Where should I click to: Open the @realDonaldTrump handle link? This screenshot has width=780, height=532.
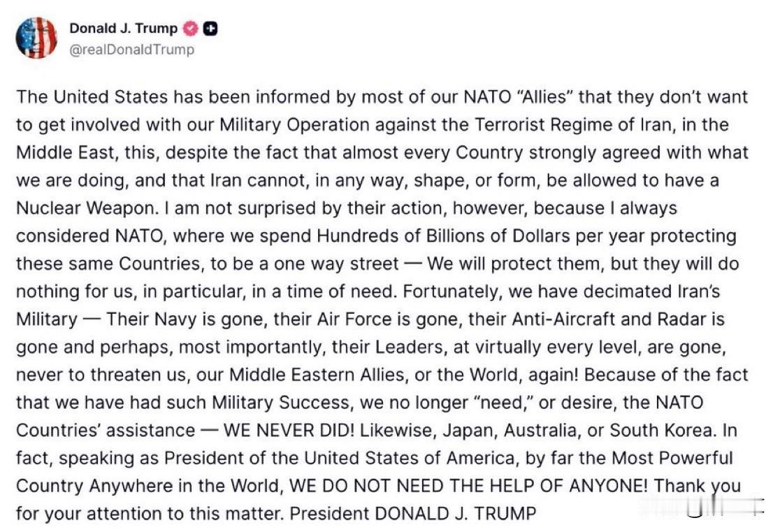click(x=132, y=50)
